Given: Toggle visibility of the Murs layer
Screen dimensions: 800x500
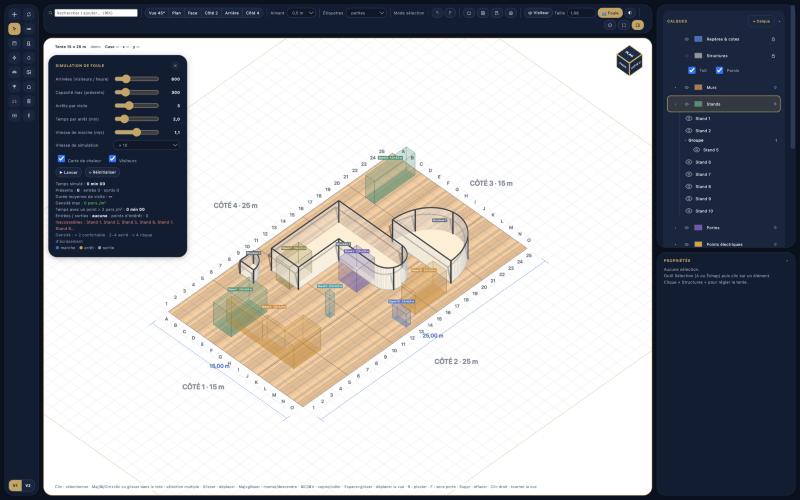Looking at the screenshot, I should [686, 88].
